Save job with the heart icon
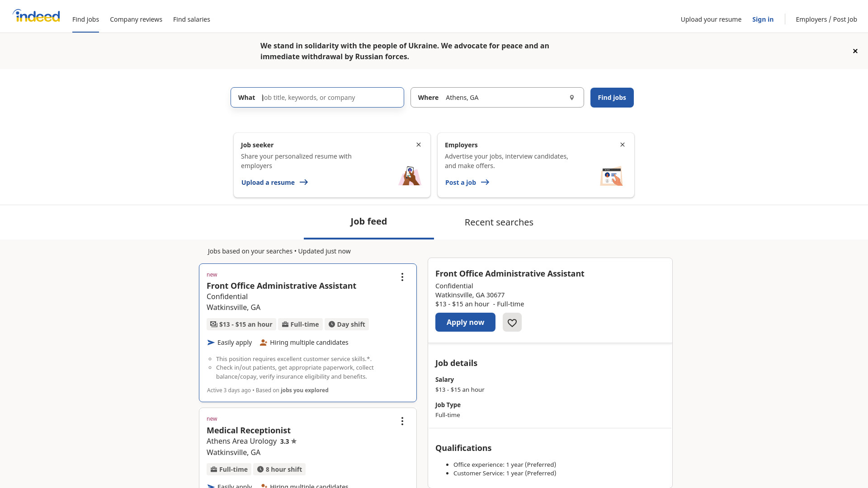The width and height of the screenshot is (868, 488). (x=512, y=322)
